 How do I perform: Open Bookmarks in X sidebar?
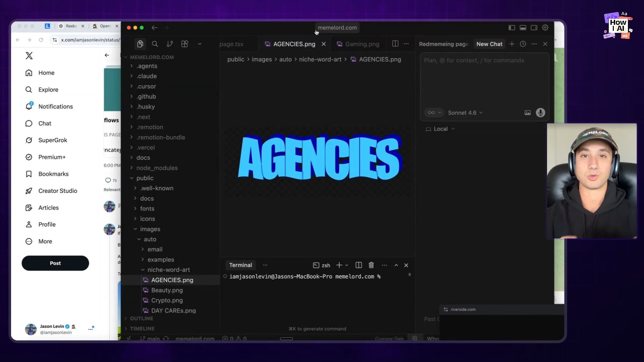click(47, 174)
